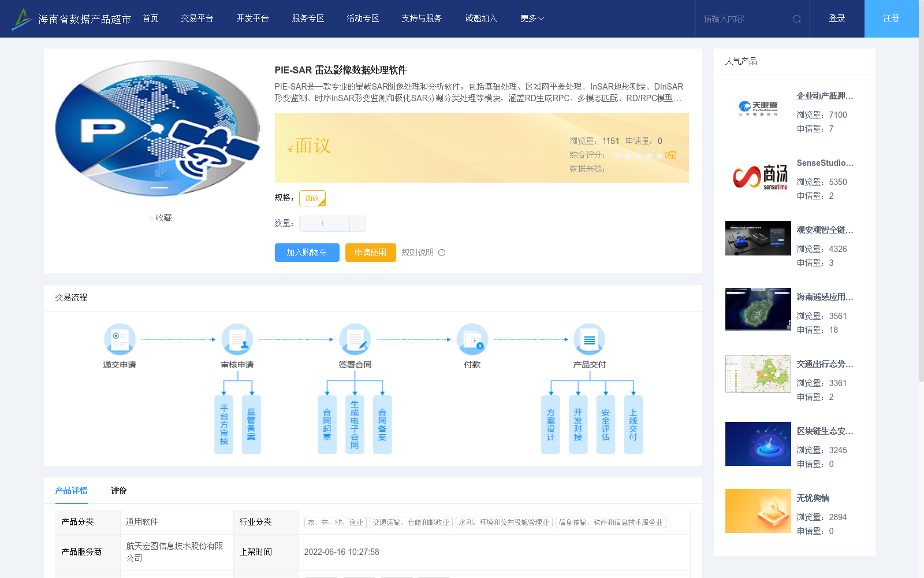Select the 面议 specification option
This screenshot has width=924, height=578.
pyautogui.click(x=312, y=198)
